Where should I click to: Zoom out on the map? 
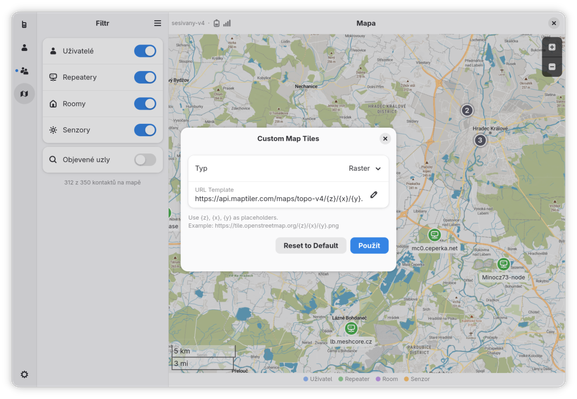(x=552, y=67)
